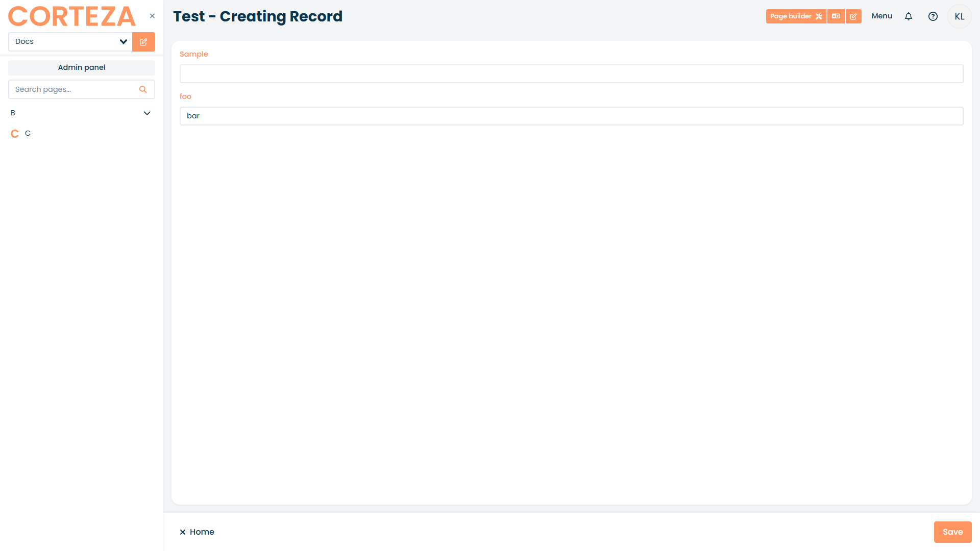
Task: Click the search magnifier icon
Action: click(143, 89)
